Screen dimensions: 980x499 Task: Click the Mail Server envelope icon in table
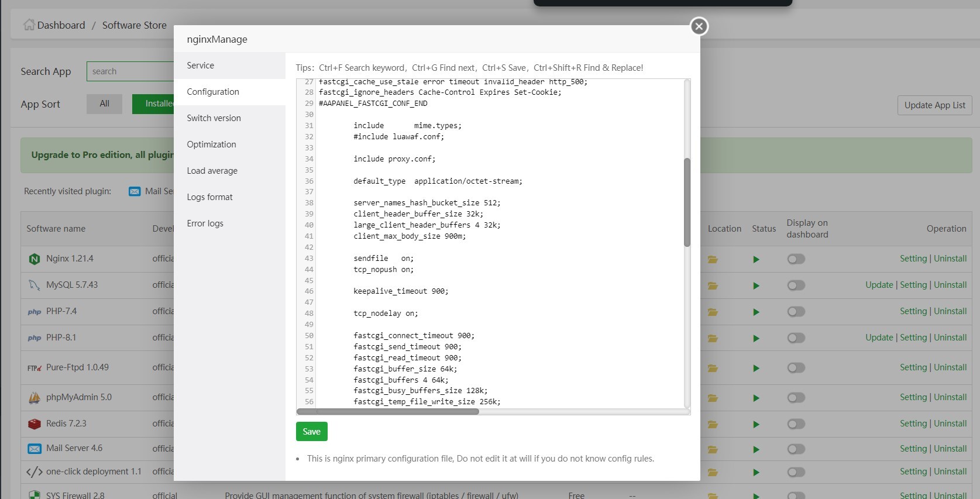coord(35,449)
